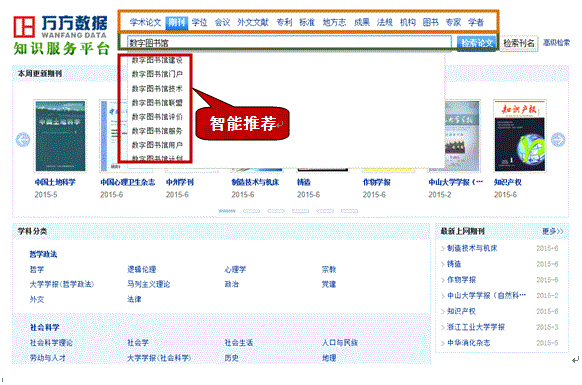Select the first carousel page indicator

[227, 211]
